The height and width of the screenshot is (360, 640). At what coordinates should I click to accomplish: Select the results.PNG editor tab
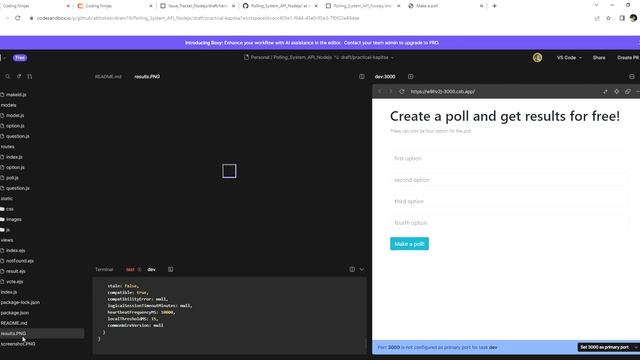point(147,76)
